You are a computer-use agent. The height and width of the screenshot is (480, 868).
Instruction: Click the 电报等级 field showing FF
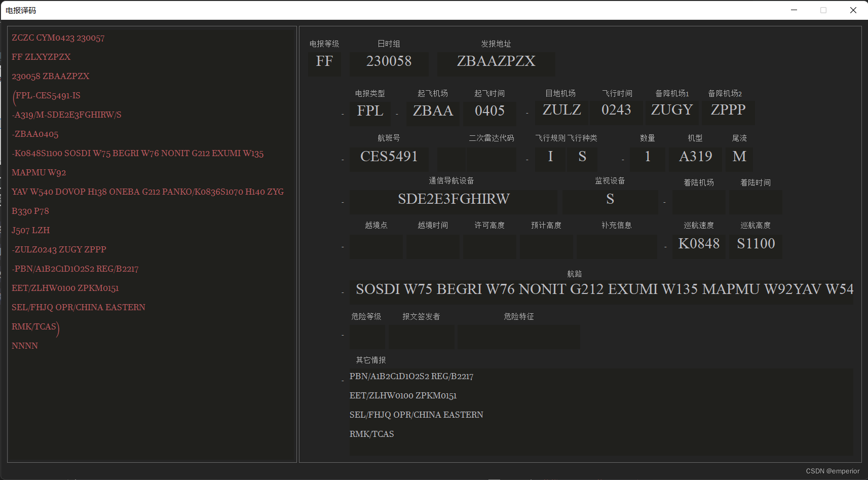pos(324,62)
